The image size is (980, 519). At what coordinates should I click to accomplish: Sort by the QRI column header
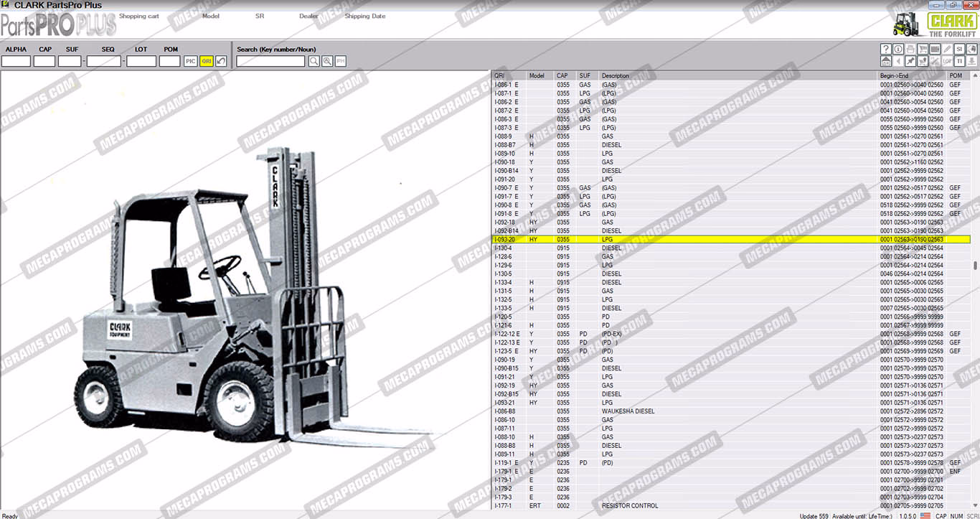click(509, 75)
